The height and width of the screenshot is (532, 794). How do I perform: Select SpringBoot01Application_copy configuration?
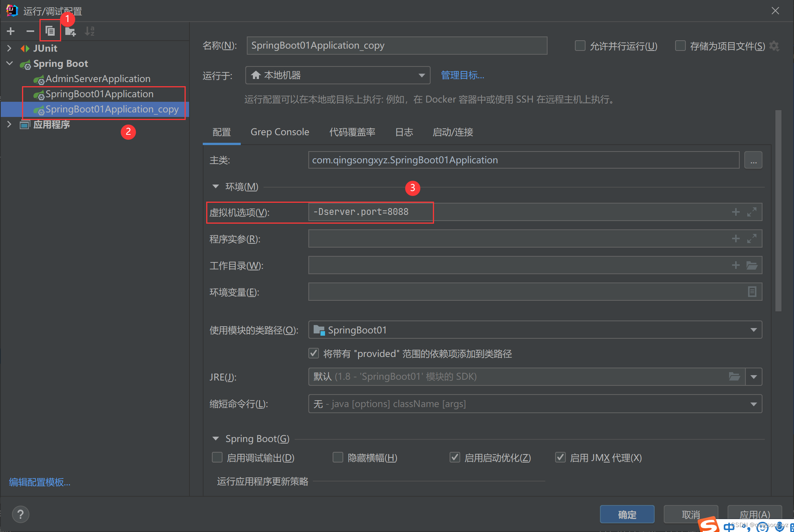(x=112, y=109)
